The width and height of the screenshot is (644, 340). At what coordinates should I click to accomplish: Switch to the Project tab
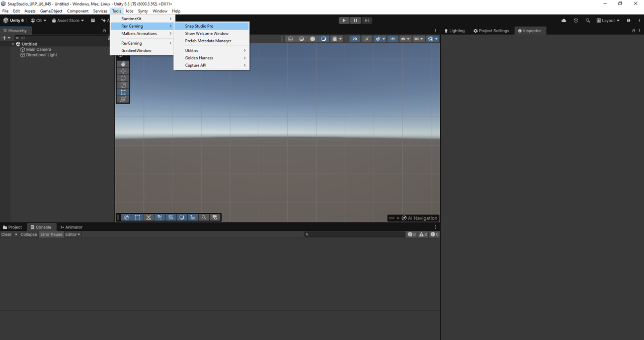[x=13, y=227]
